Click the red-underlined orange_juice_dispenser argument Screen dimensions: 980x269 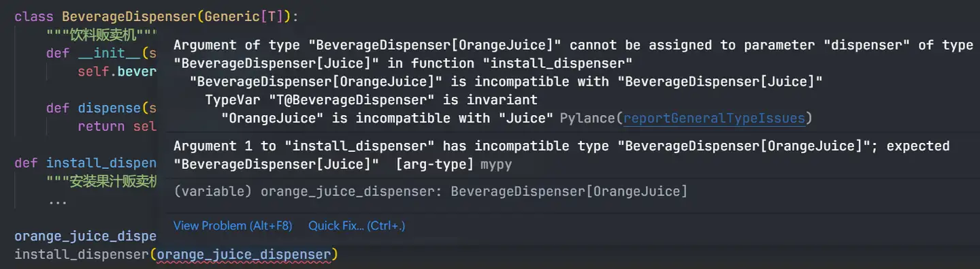(244, 255)
